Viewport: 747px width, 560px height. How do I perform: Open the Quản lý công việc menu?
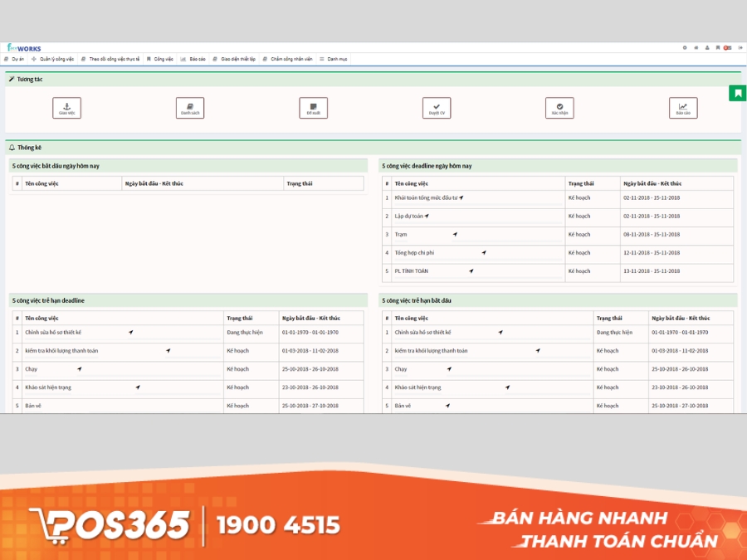click(x=53, y=60)
